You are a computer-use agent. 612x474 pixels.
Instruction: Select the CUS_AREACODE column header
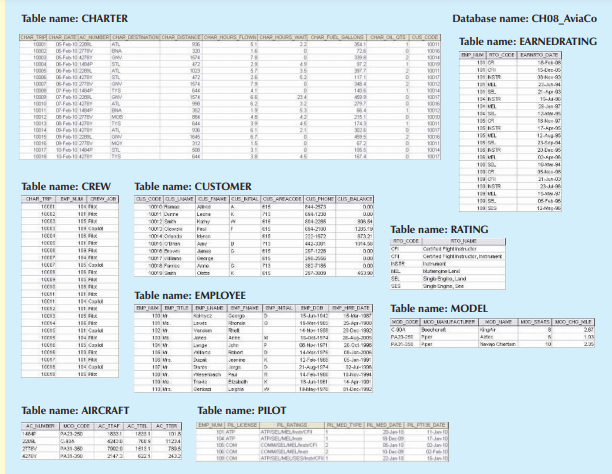click(282, 199)
